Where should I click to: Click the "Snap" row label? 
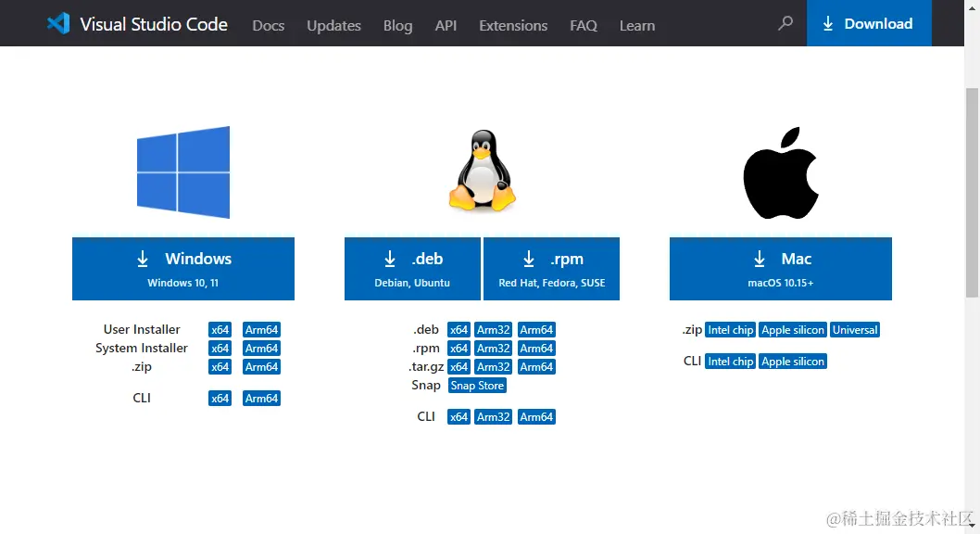point(426,386)
